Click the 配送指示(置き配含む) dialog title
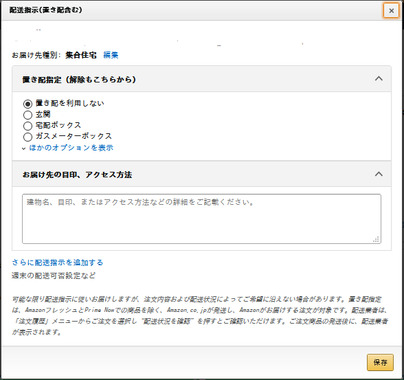The image size is (404, 380). pyautogui.click(x=46, y=10)
